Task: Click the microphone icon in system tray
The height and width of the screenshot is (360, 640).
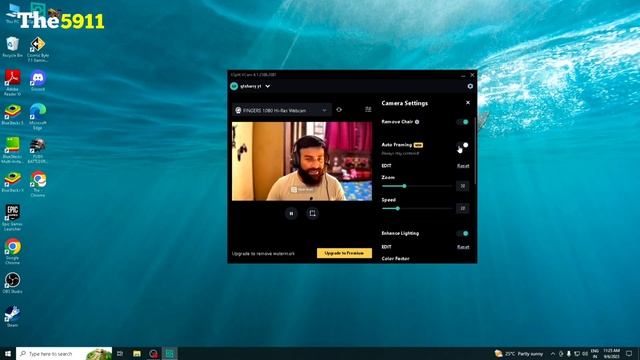Action: pos(569,353)
